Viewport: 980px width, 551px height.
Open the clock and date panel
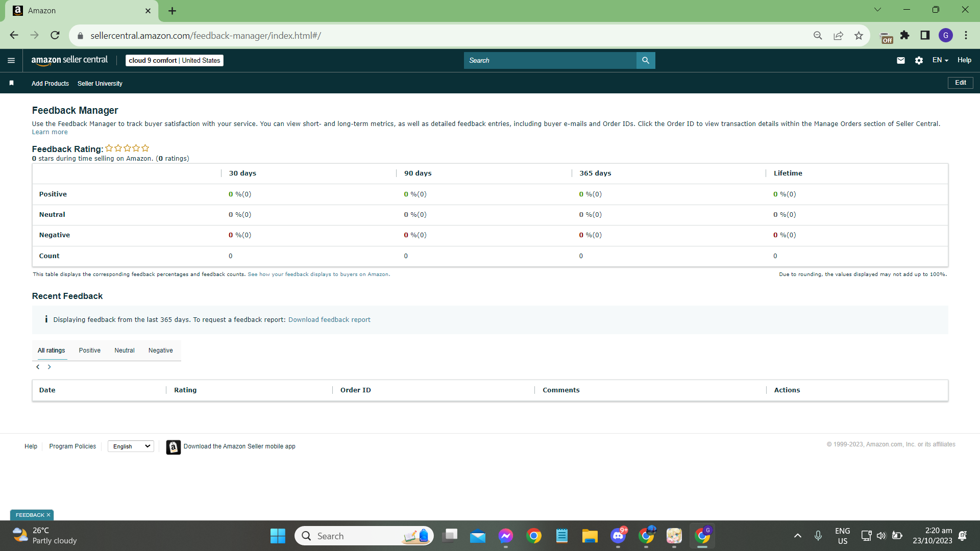coord(932,536)
